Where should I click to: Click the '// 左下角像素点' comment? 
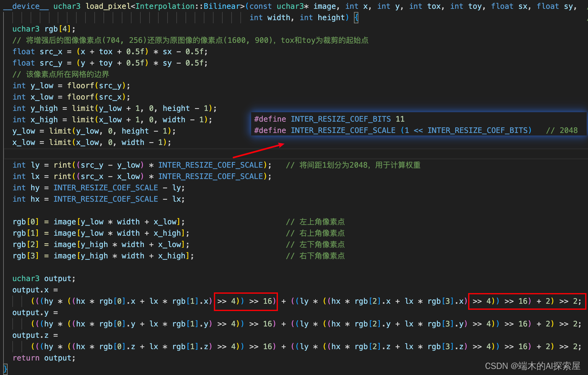point(315,245)
